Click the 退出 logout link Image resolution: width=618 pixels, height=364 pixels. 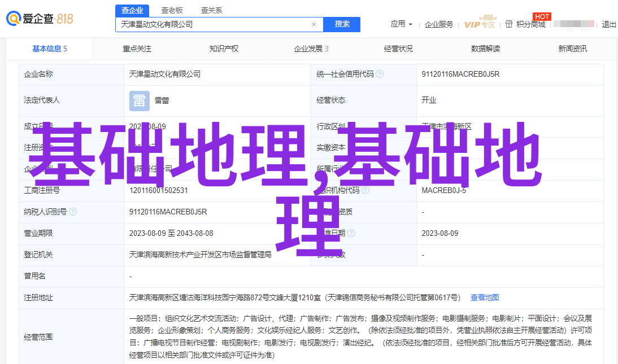(609, 24)
